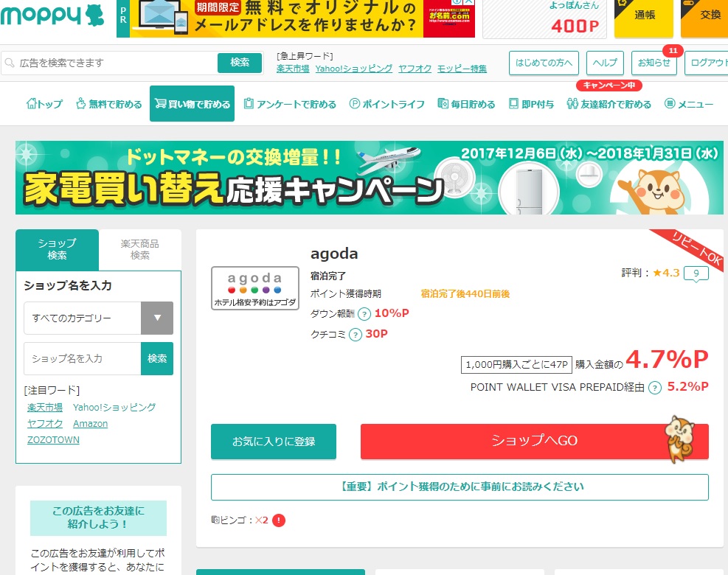
Task: Click はじめての方へ button
Action: 544,63
